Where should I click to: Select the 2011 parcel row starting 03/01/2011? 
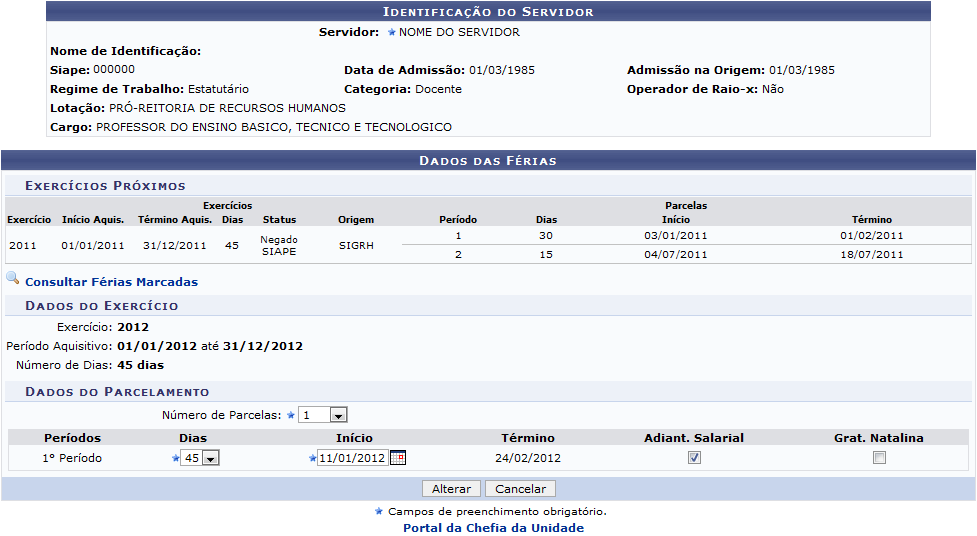click(x=675, y=236)
